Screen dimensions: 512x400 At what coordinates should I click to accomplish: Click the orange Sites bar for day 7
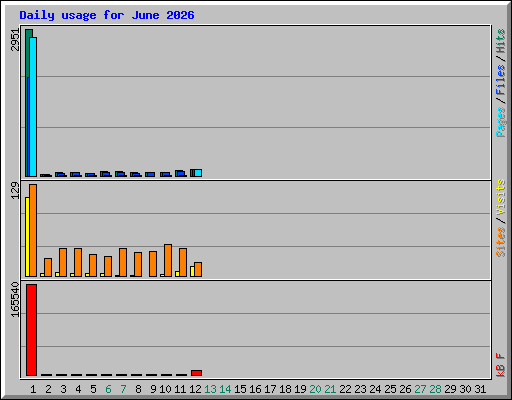[123, 262]
